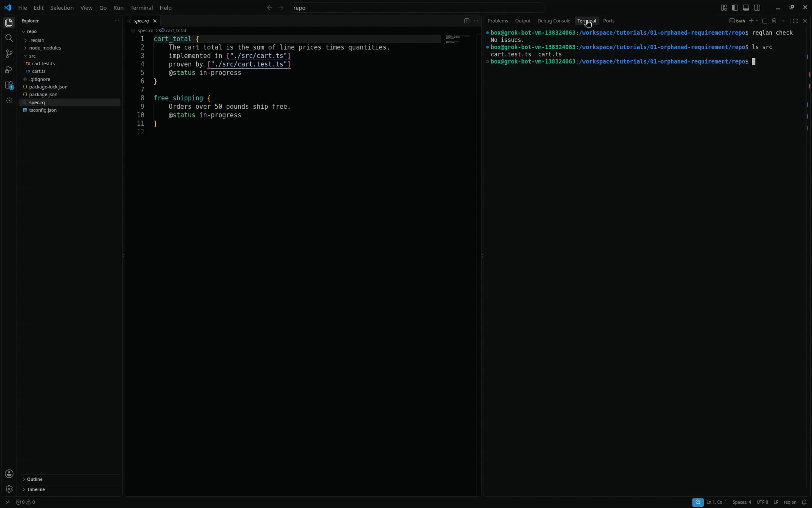Viewport: 812px width, 508px height.
Task: Open the terminal launch profile dropdown
Action: 757,21
